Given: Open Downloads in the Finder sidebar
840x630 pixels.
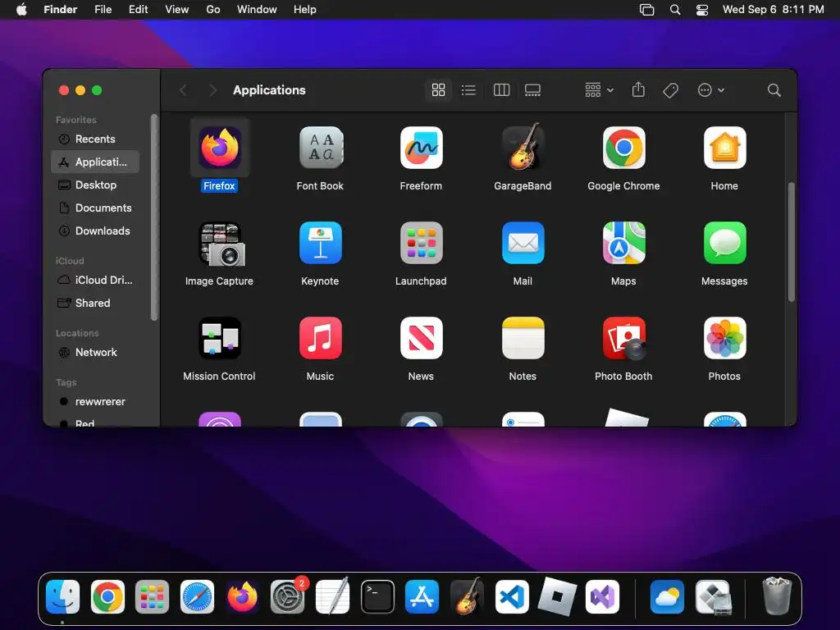Looking at the screenshot, I should click(x=95, y=231).
